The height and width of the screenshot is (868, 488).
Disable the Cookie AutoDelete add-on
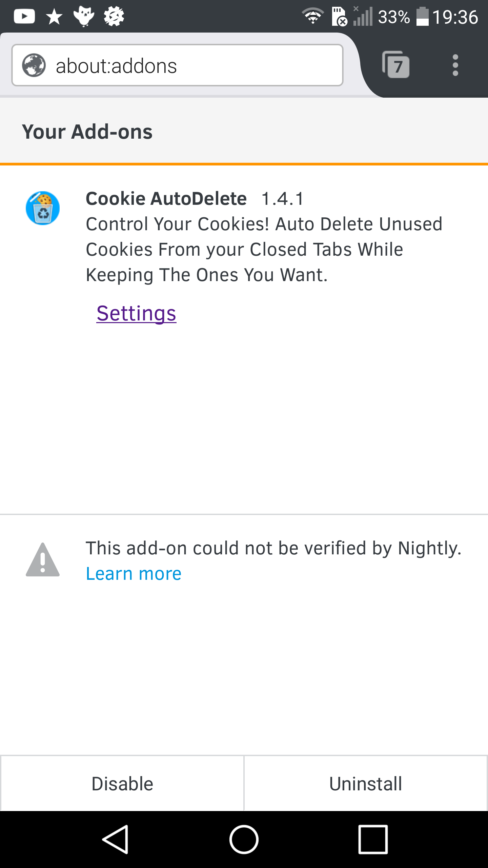tap(122, 784)
